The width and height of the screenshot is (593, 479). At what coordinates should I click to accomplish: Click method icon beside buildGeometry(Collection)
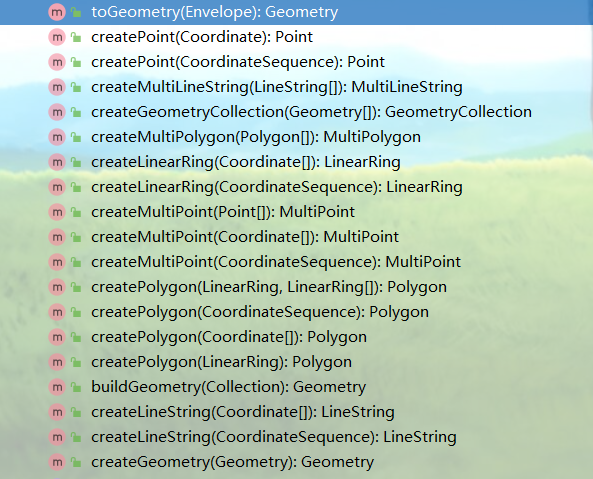tap(57, 387)
